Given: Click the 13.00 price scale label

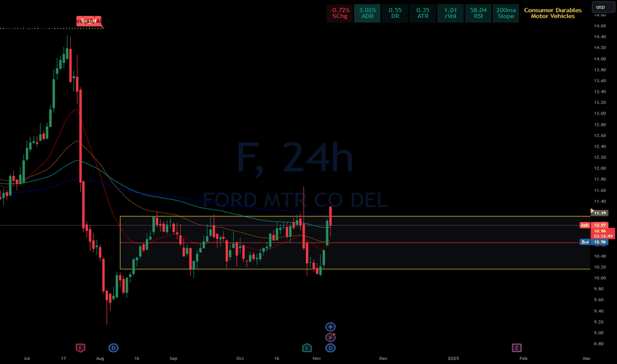Looking at the screenshot, I should tap(600, 113).
